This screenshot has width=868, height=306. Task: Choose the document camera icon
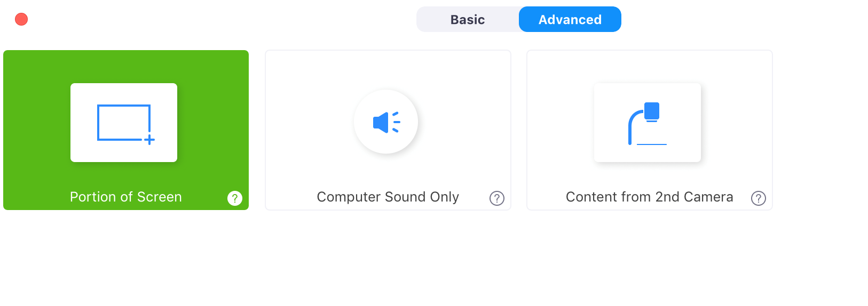(647, 124)
